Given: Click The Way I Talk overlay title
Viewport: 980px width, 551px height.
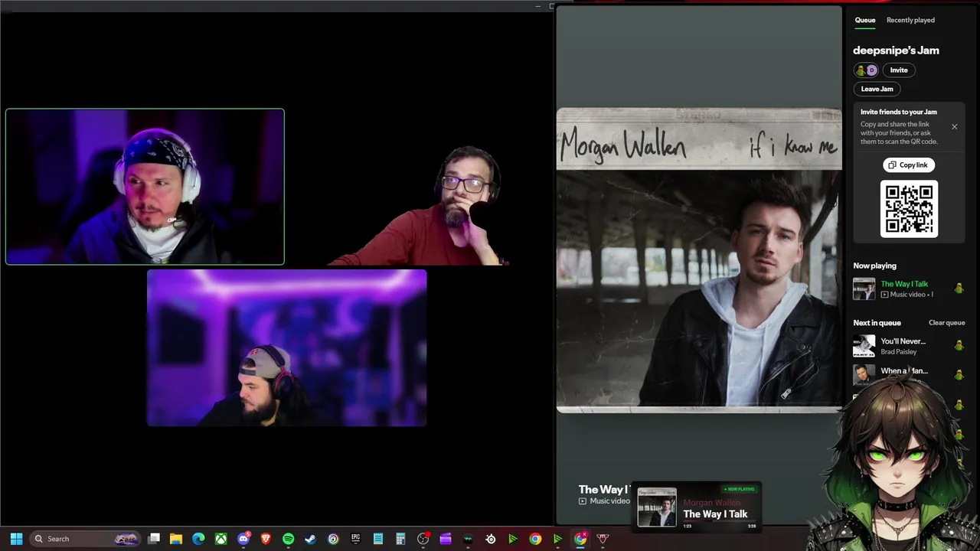Looking at the screenshot, I should point(715,514).
